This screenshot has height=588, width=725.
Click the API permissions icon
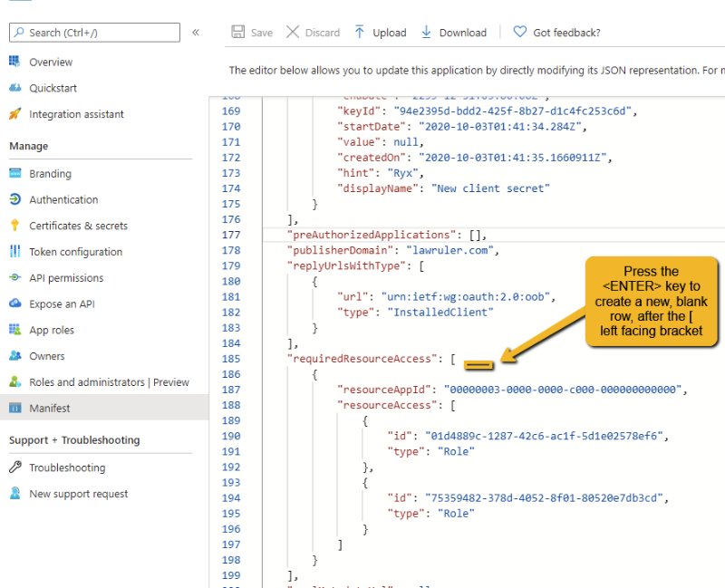coord(14,277)
